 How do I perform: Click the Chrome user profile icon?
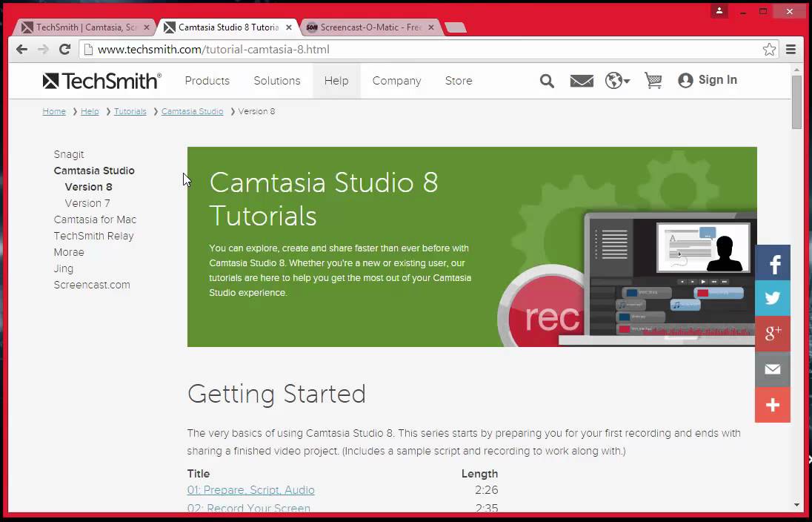click(719, 10)
